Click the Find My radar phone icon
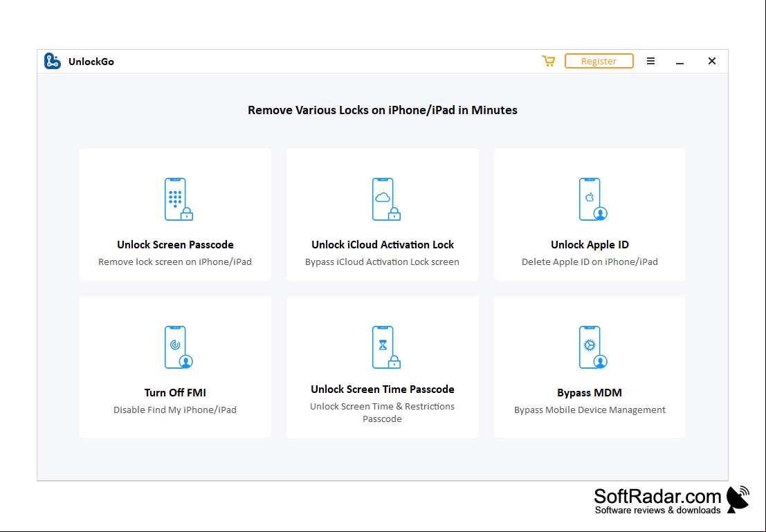 point(179,347)
